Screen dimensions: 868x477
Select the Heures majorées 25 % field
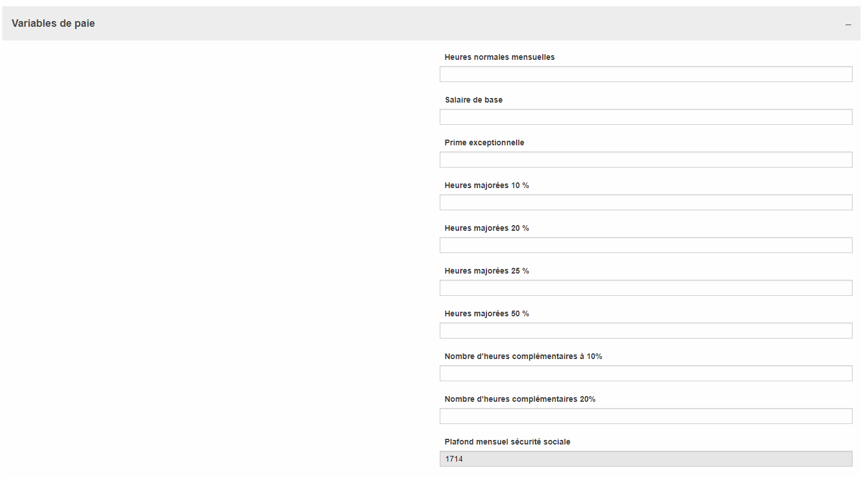(x=646, y=288)
